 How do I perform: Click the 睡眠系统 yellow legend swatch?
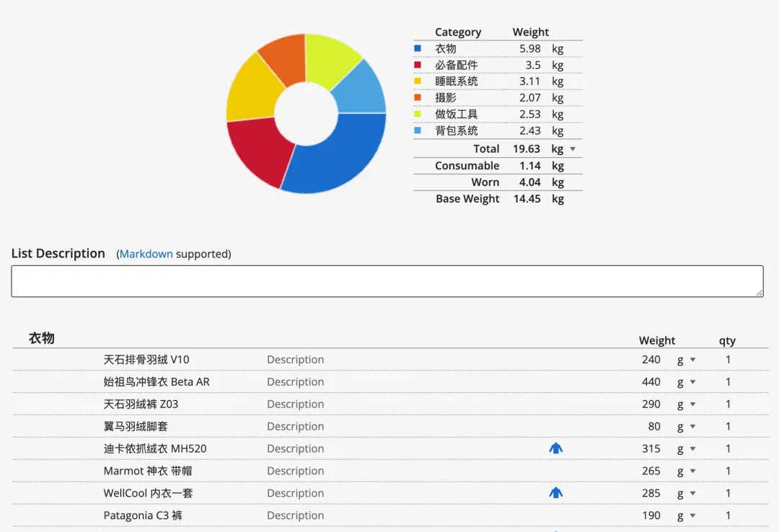pos(418,81)
